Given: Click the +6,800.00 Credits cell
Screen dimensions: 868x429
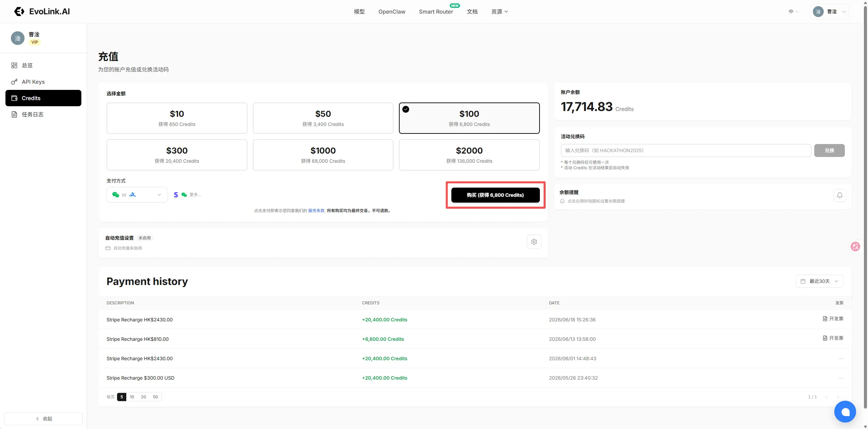Looking at the screenshot, I should pyautogui.click(x=383, y=339).
